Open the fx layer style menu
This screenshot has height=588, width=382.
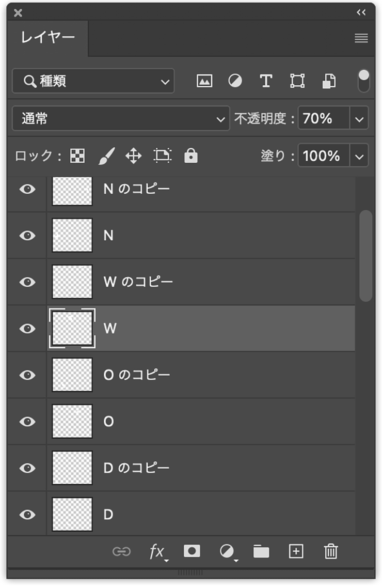(158, 552)
